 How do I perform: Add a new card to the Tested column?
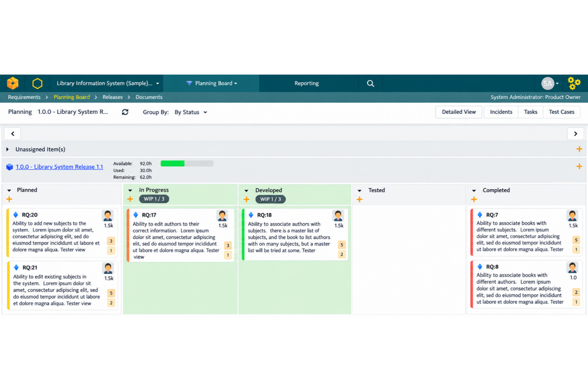(360, 199)
